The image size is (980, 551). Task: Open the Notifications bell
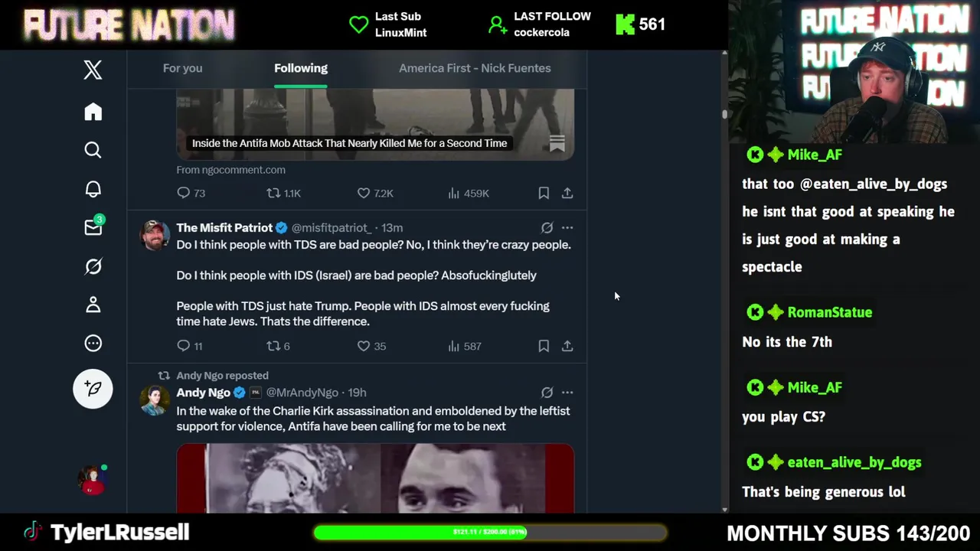pos(93,189)
